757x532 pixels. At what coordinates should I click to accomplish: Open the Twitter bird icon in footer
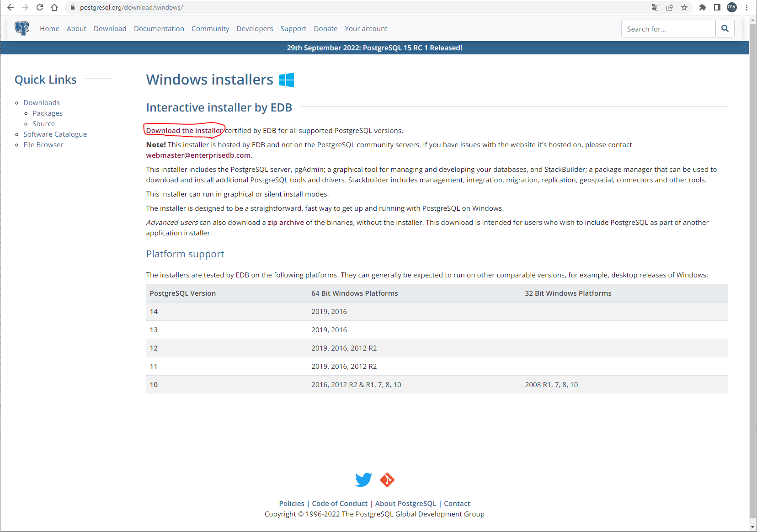364,480
